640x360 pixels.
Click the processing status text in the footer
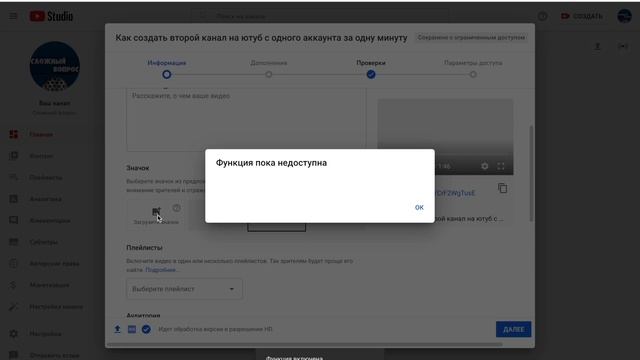[x=215, y=329]
